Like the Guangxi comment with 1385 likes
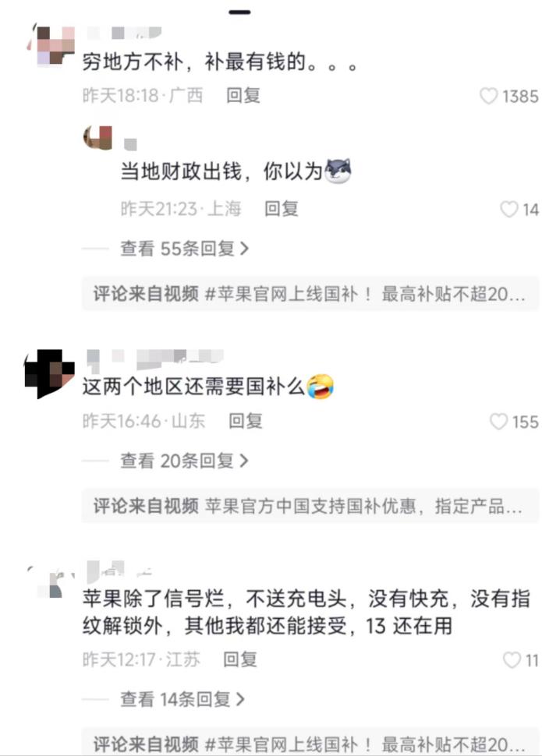The width and height of the screenshot is (542, 756). [488, 96]
